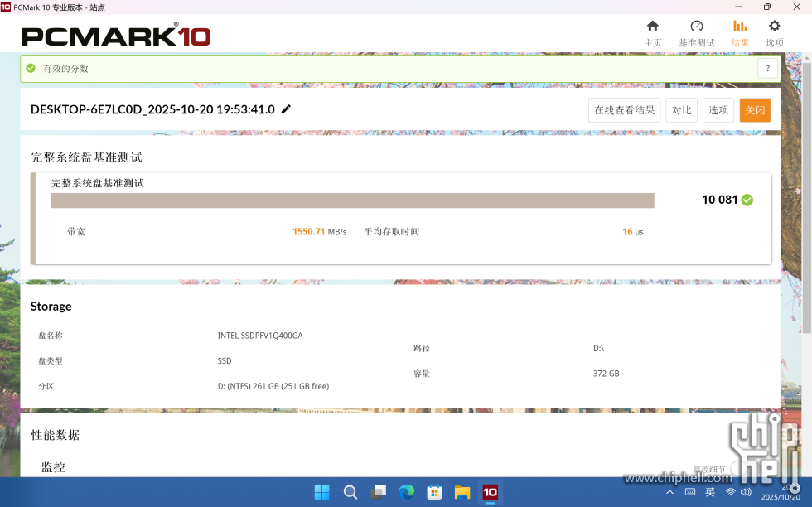Open the 选项 button beside 对比
The image size is (812, 507).
click(718, 110)
